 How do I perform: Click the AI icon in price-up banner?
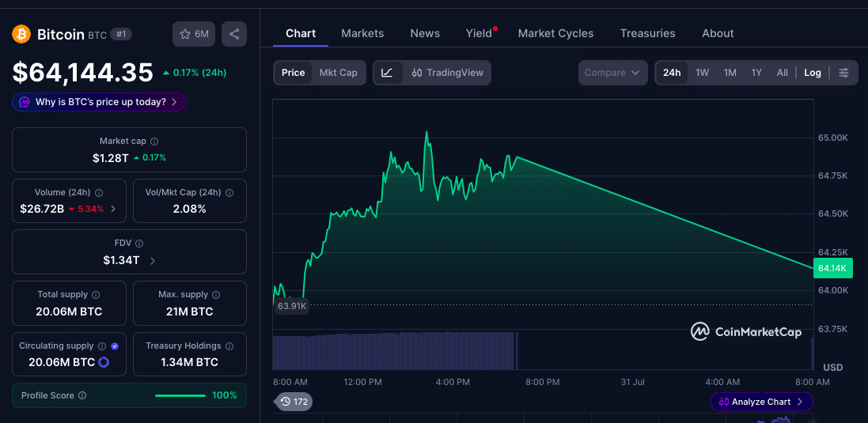coord(25,102)
